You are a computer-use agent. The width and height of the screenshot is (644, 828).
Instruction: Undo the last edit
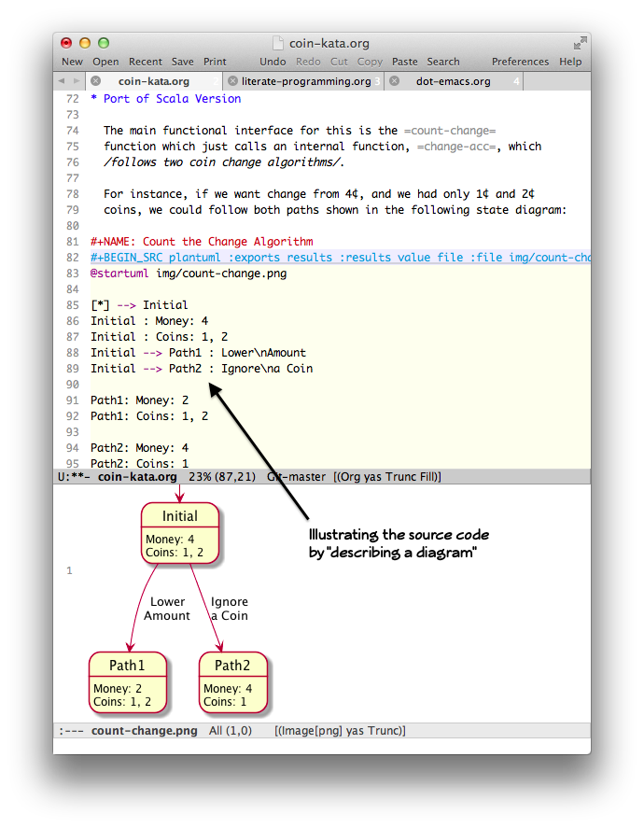click(273, 62)
